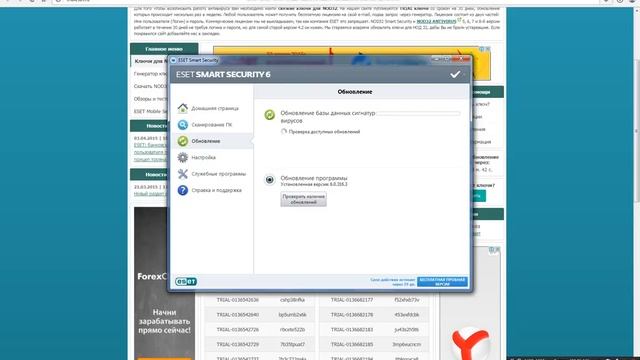Open the news link dated 03.04.2015
The height and width of the screenshot is (360, 640).
(x=150, y=152)
